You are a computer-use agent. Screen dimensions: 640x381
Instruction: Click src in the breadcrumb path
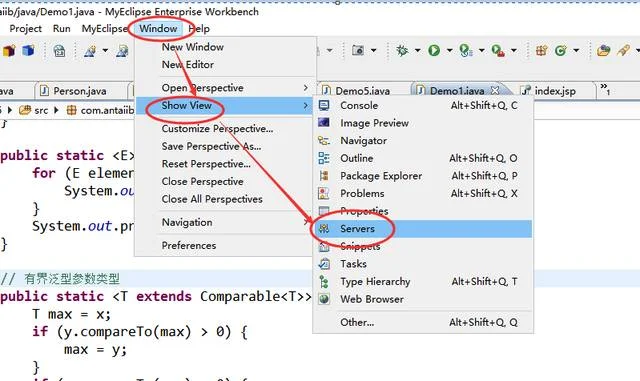pos(41,110)
